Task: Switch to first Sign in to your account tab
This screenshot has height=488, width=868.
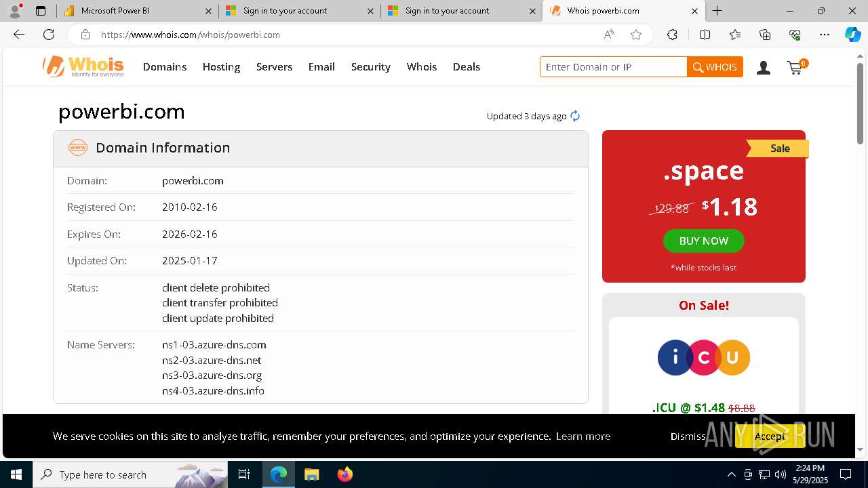Action: (300, 11)
